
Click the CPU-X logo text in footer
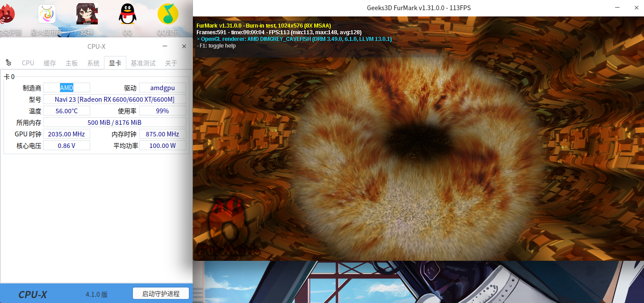click(32, 294)
